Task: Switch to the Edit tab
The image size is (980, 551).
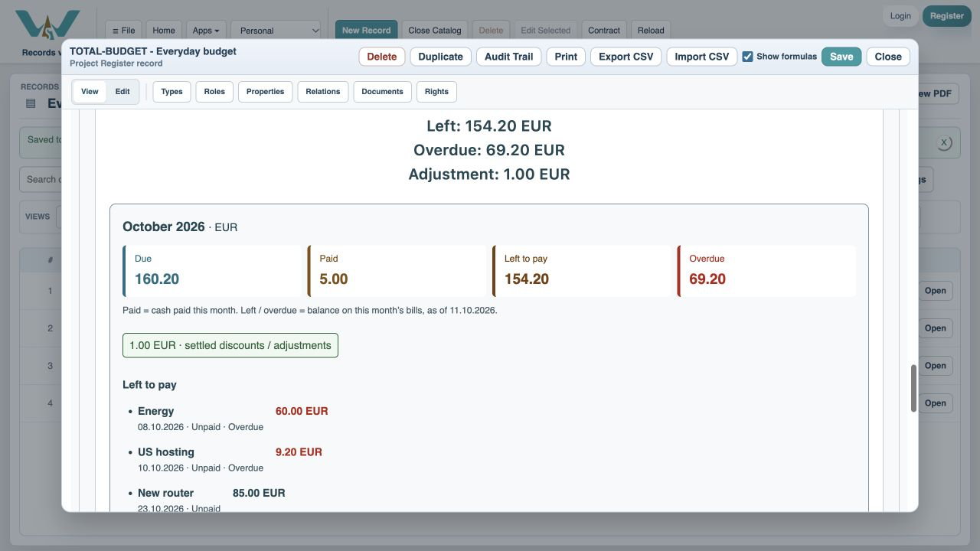Action: (122, 92)
